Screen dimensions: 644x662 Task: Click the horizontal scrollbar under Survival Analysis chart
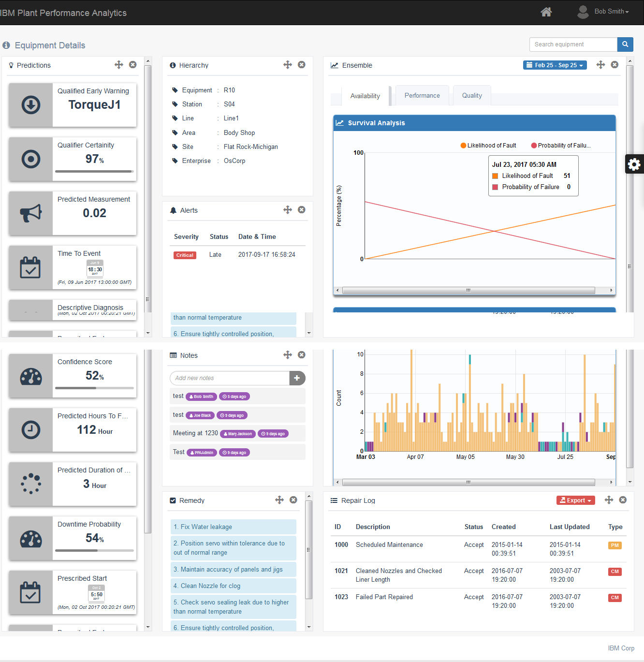coord(468,290)
